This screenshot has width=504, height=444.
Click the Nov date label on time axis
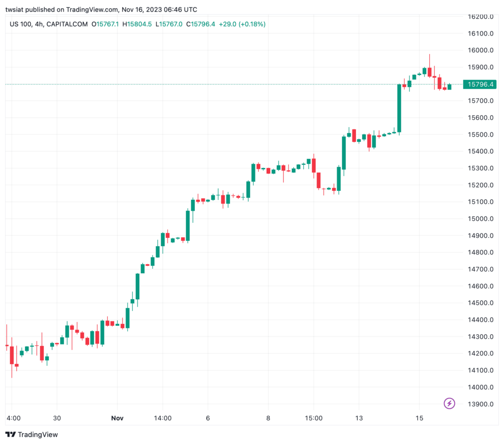coord(117,418)
